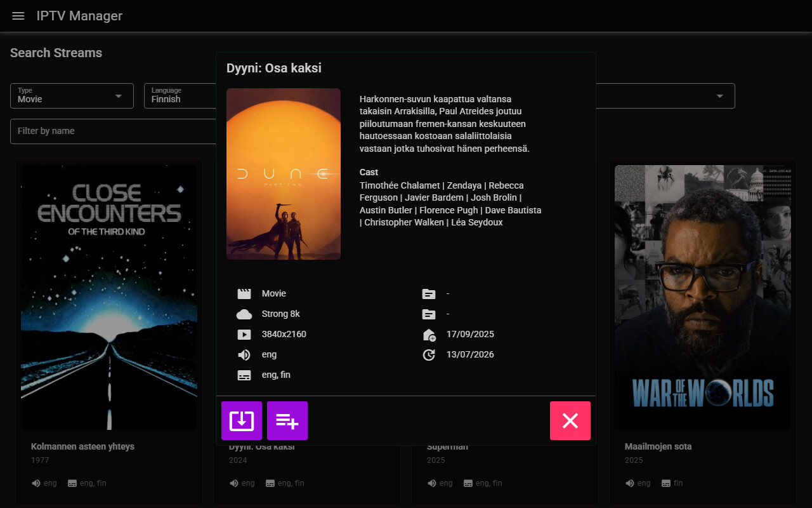The image size is (812, 508).
Task: Click the Search Streams heading
Action: 56,53
